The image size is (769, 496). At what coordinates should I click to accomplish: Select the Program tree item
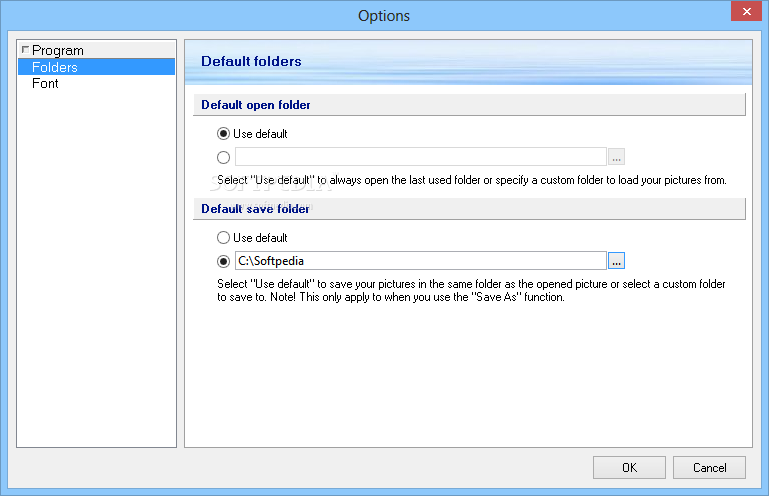[x=57, y=51]
